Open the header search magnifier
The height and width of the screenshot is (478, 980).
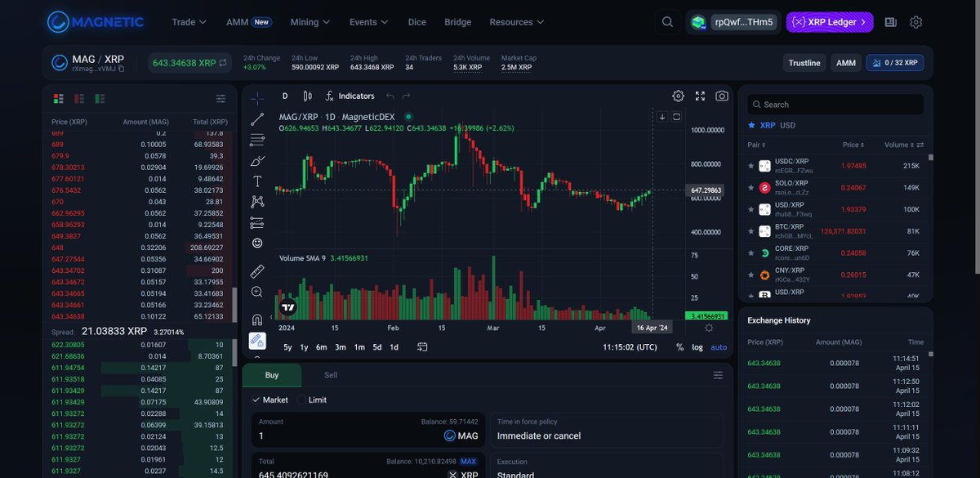click(x=668, y=22)
